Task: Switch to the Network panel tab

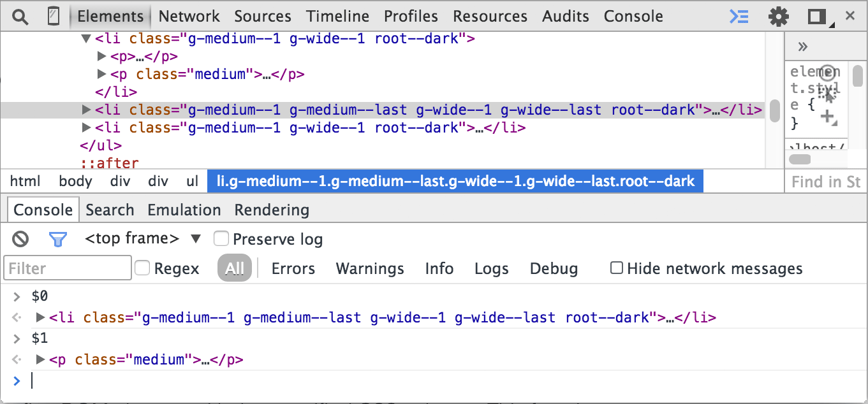Action: pos(189,17)
